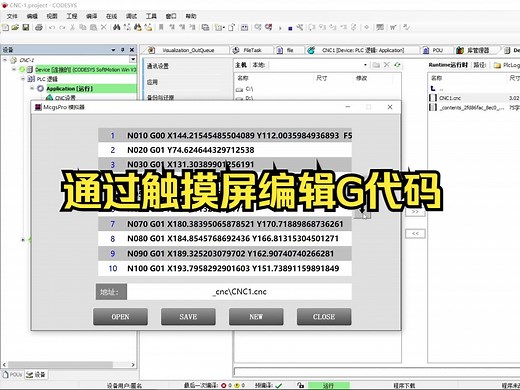Image resolution: width=520 pixels, height=390 pixels.
Task: Click the Redo arrow icon
Action: [62, 28]
